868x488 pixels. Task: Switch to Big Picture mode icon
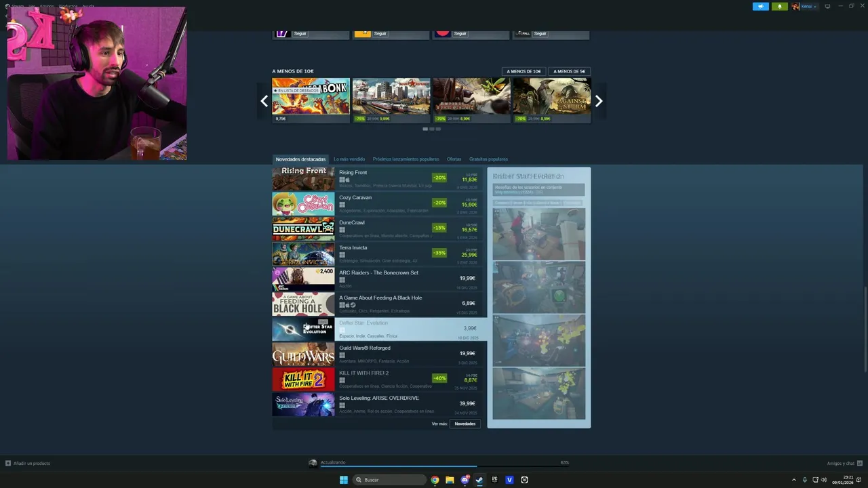[827, 6]
